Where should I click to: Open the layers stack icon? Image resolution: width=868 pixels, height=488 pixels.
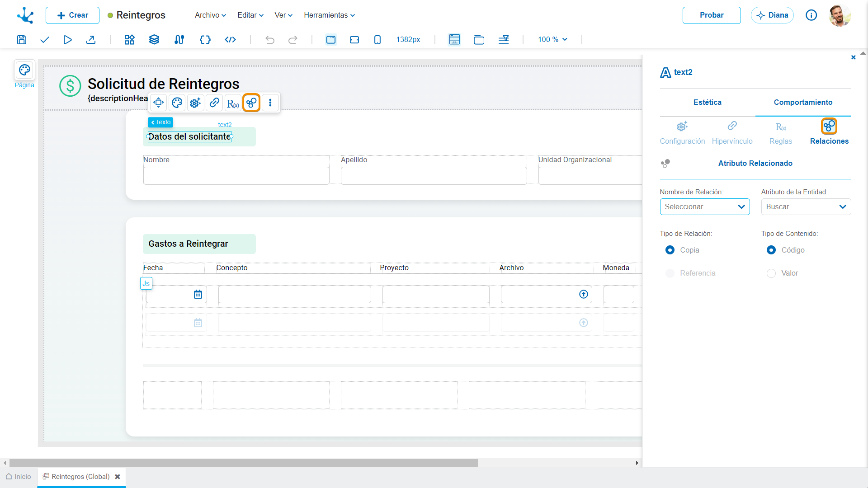[154, 40]
